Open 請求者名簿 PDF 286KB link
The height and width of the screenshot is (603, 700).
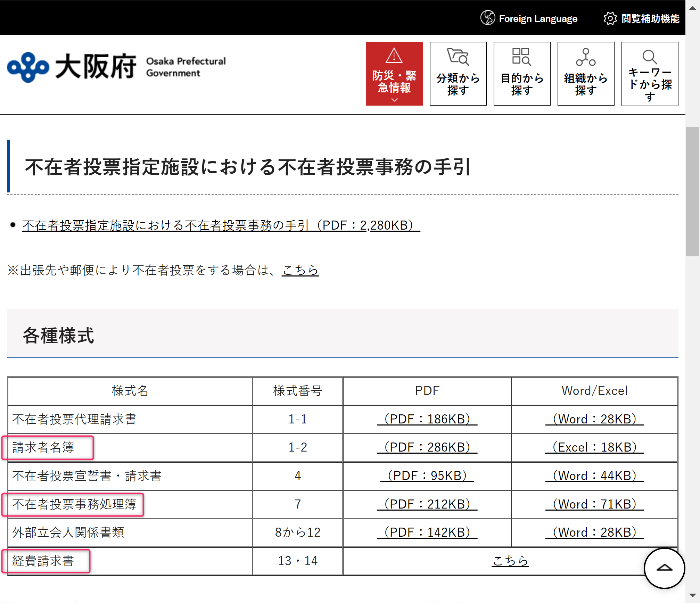[427, 447]
